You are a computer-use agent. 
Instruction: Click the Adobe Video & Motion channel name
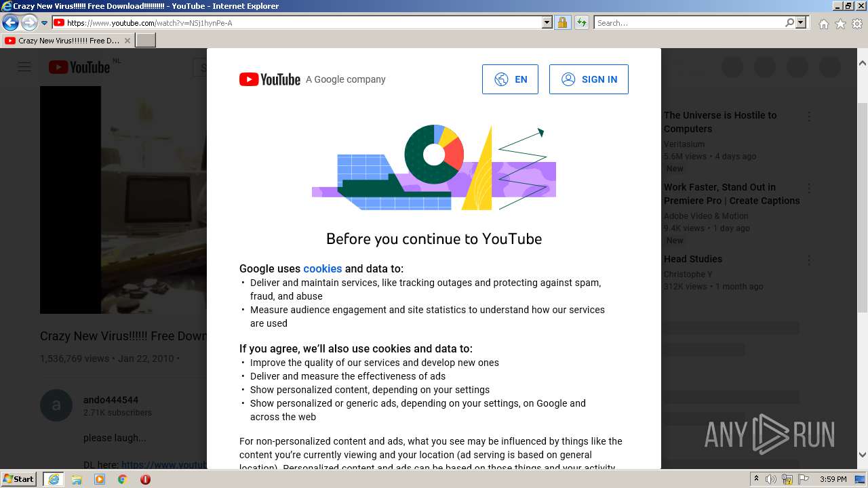(706, 216)
